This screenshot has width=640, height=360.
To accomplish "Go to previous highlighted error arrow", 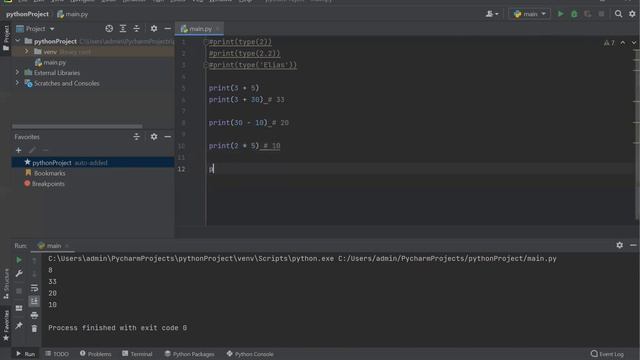I will 622,43.
